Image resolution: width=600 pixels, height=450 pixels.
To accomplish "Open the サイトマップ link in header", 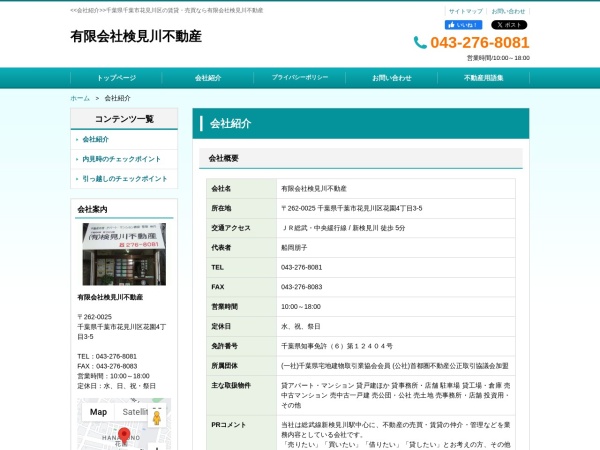I will [465, 11].
